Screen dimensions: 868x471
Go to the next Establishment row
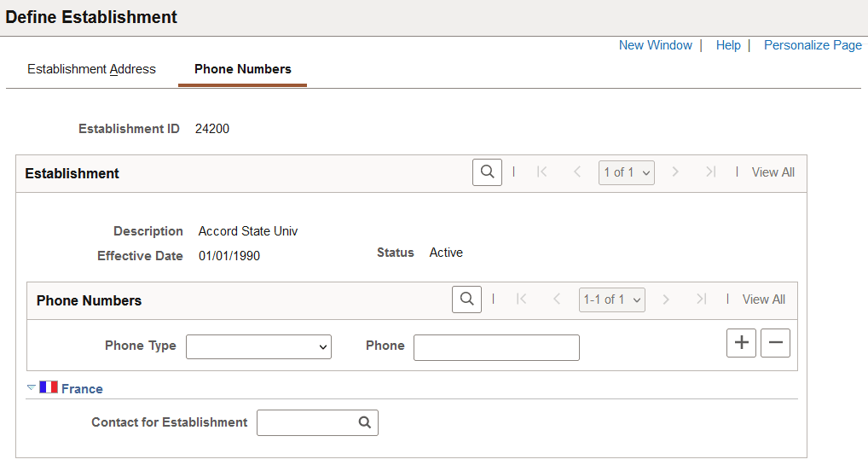(675, 172)
